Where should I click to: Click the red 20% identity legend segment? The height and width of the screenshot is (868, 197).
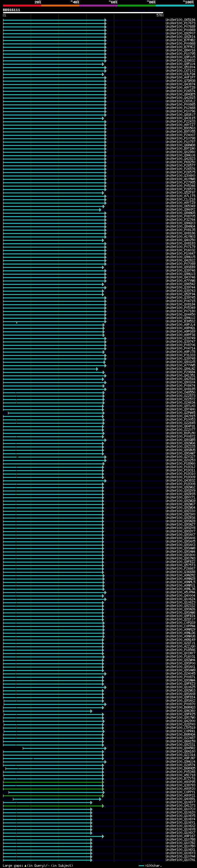pos(22,6)
